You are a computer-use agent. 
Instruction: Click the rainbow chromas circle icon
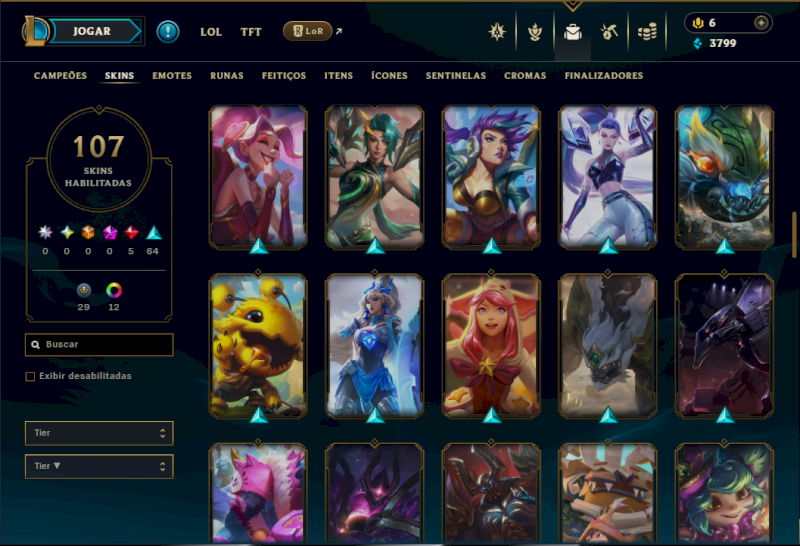pos(114,290)
